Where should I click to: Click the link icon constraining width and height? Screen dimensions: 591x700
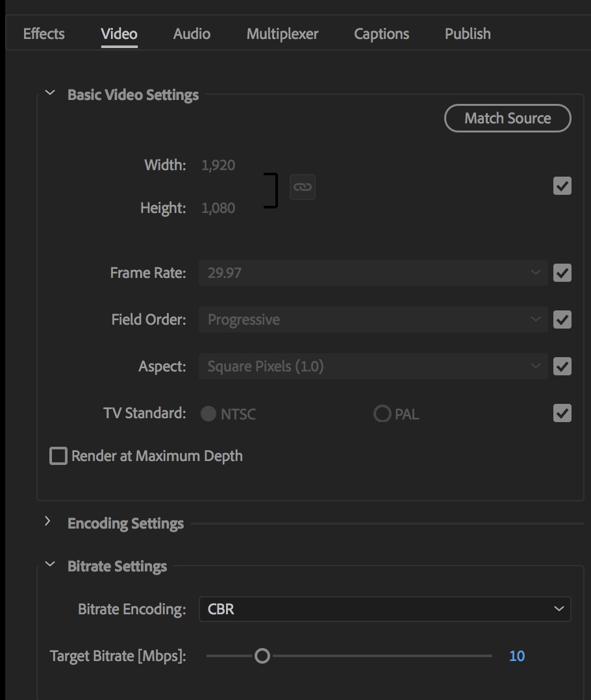[x=302, y=187]
